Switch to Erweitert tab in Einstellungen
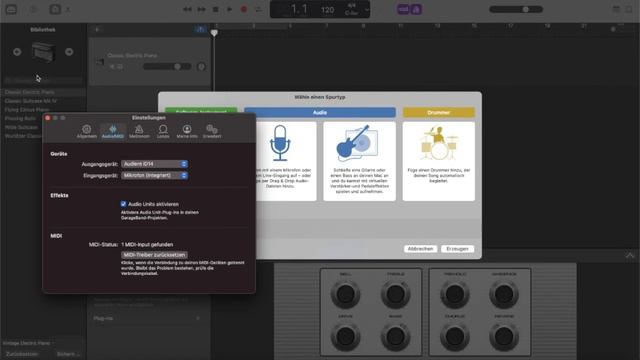This screenshot has height=360, width=640. (212, 132)
